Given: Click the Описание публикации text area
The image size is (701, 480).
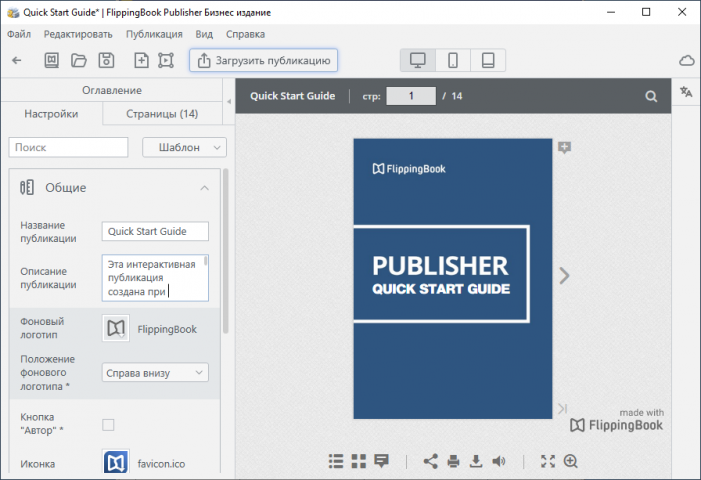Looking at the screenshot, I should [155, 278].
